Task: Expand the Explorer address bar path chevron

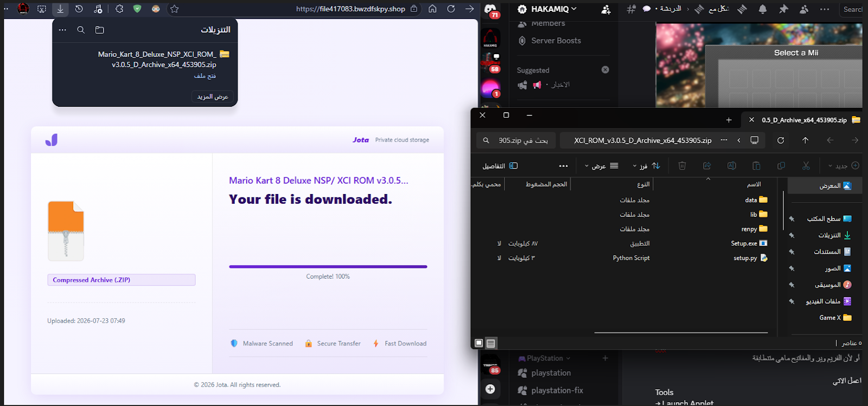Action: (739, 140)
